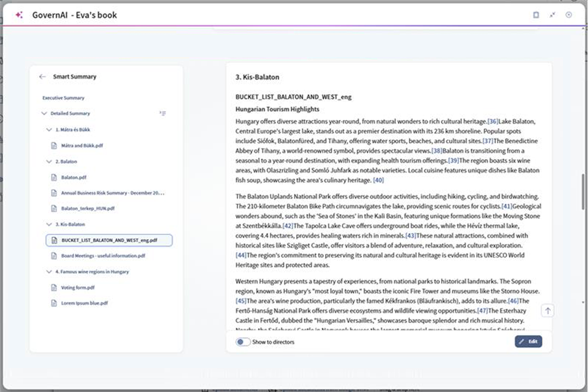This screenshot has width=588, height=392.
Task: Click the Annual Business Risk Summary document icon
Action: (54, 193)
